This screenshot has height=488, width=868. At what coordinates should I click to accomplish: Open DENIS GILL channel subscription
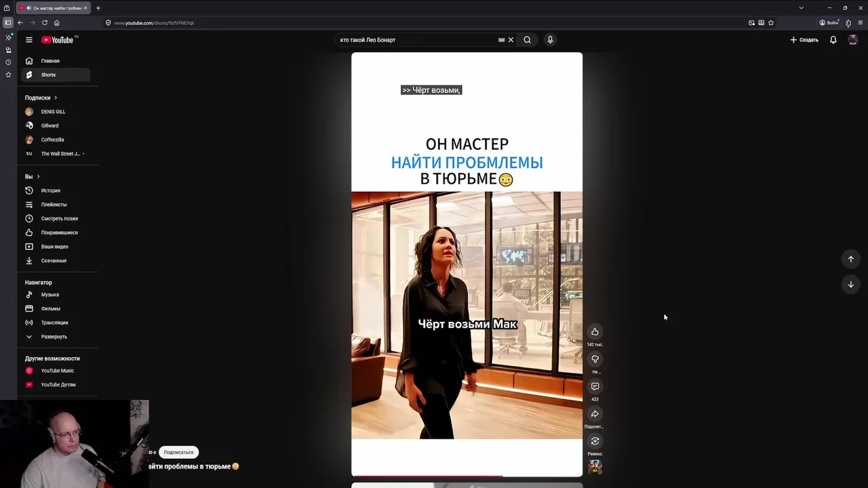tap(57, 112)
